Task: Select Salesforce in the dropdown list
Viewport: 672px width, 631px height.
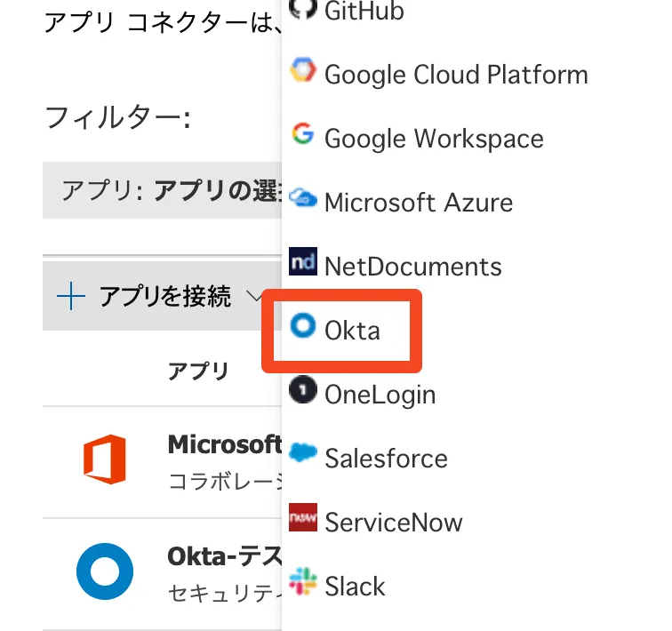Action: pyautogui.click(x=386, y=459)
